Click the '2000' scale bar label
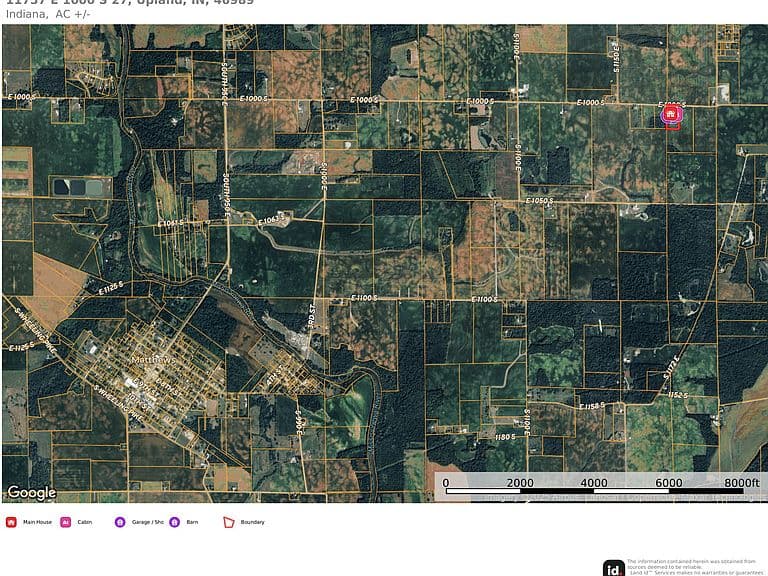Screen dimensions: 768x576 point(520,483)
